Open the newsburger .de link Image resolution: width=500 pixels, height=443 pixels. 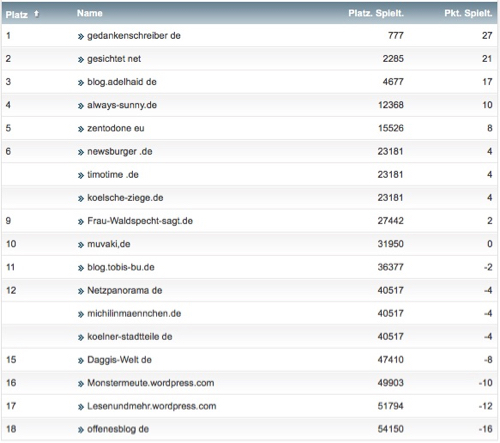tap(120, 152)
